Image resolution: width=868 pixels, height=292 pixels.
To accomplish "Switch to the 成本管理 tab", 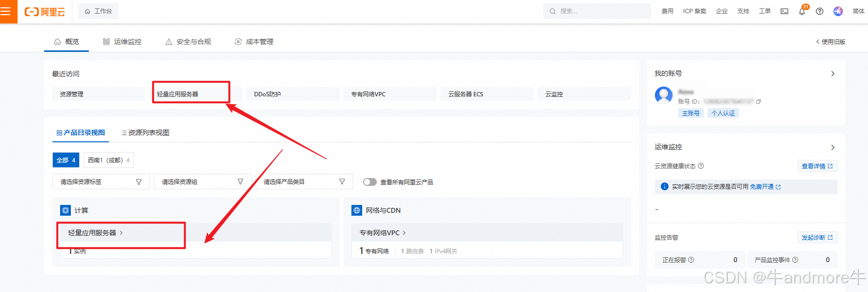I will pos(254,42).
